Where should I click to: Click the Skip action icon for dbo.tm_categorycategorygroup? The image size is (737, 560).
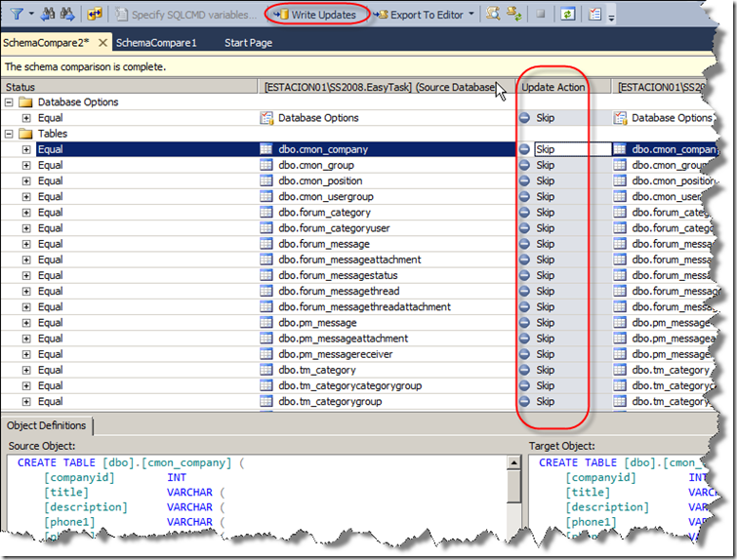[524, 385]
